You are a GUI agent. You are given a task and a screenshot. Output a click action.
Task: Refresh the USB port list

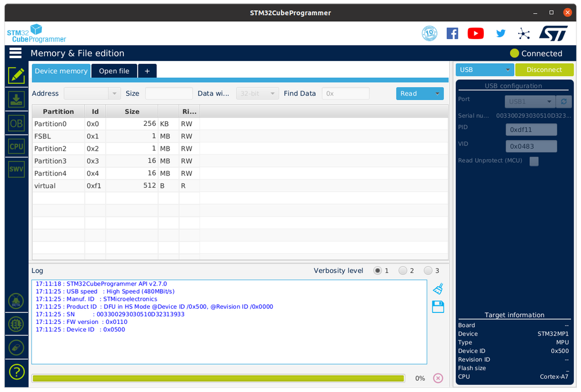564,102
